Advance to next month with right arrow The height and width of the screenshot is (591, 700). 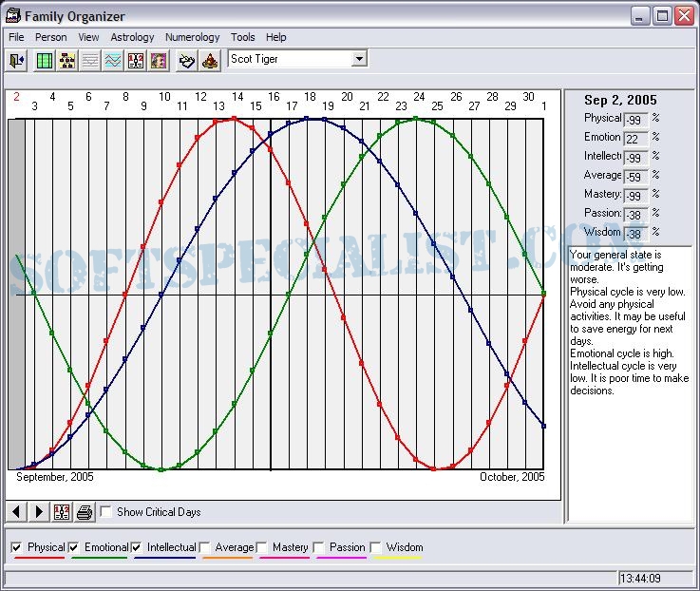39,512
